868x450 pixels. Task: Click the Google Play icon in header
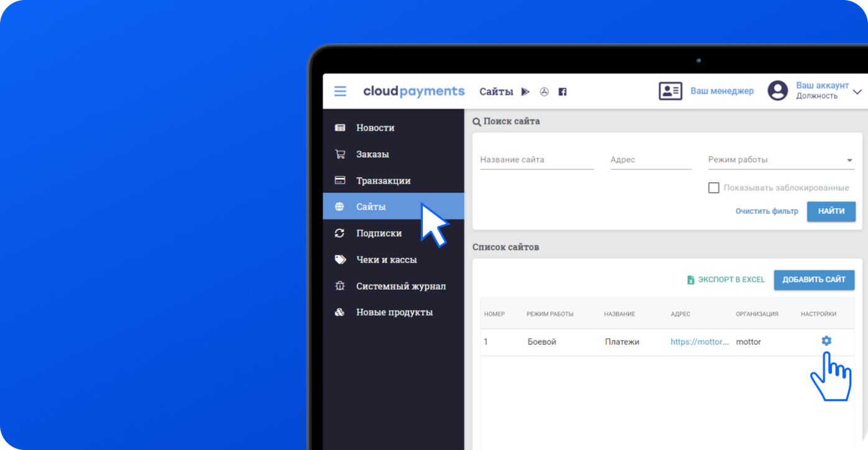[525, 92]
